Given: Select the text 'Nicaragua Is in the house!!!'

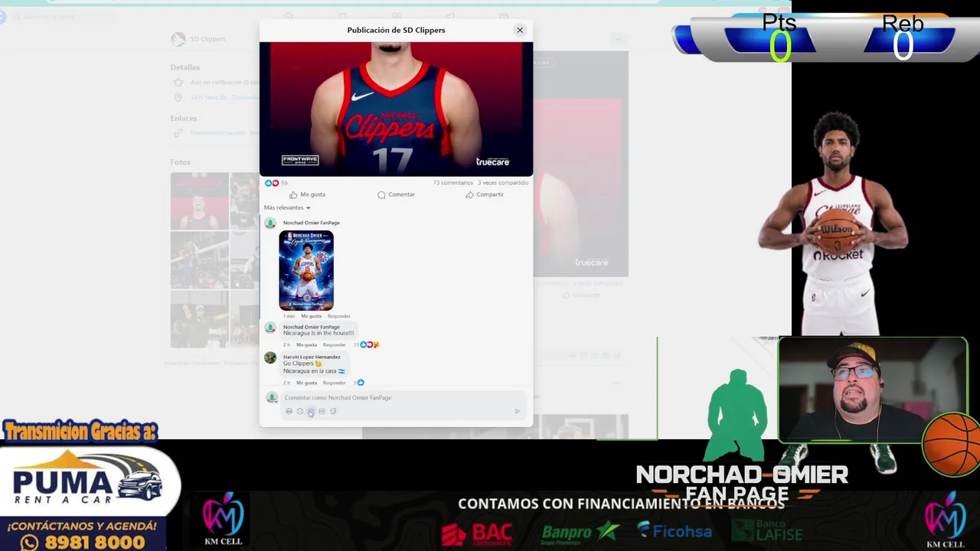Looking at the screenshot, I should point(318,333).
